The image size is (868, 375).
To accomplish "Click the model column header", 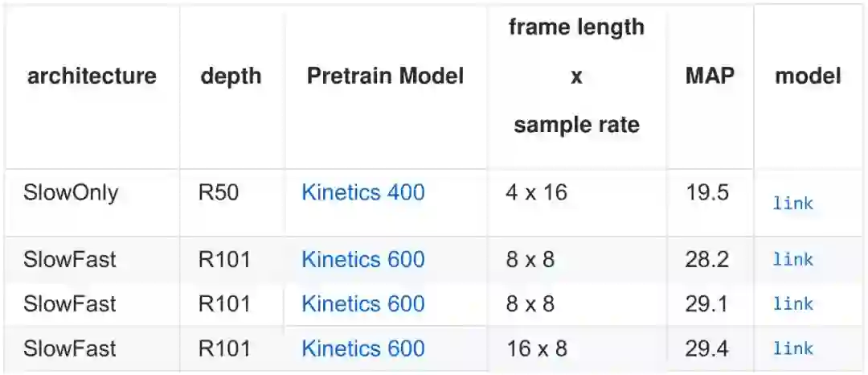I will pyautogui.click(x=808, y=76).
